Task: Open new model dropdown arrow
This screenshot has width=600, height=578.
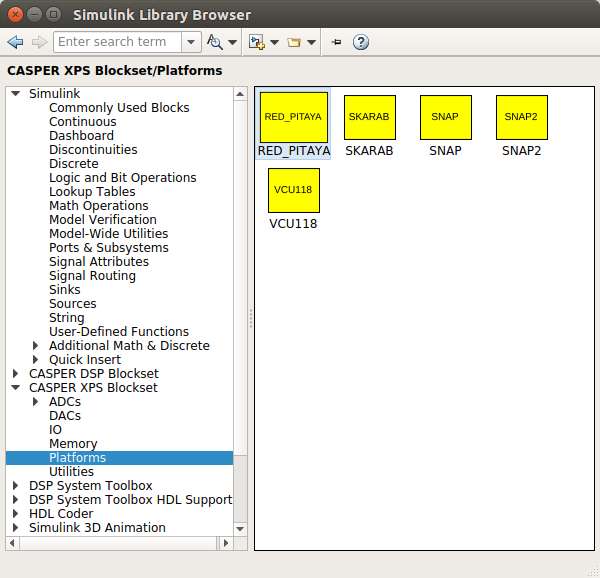Action: click(274, 42)
